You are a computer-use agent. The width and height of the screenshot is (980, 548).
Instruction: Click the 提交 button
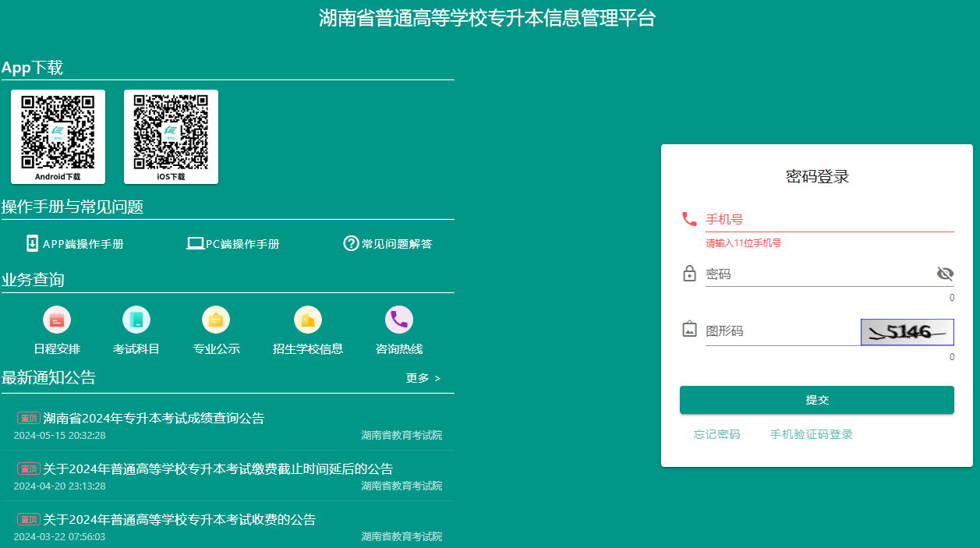point(817,400)
